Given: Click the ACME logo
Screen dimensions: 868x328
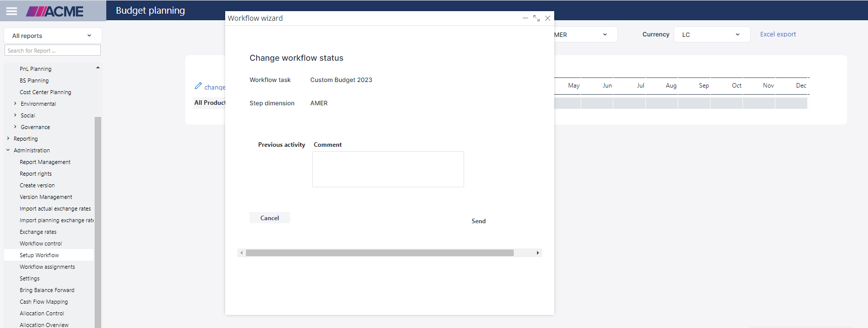Looking at the screenshot, I should (55, 11).
